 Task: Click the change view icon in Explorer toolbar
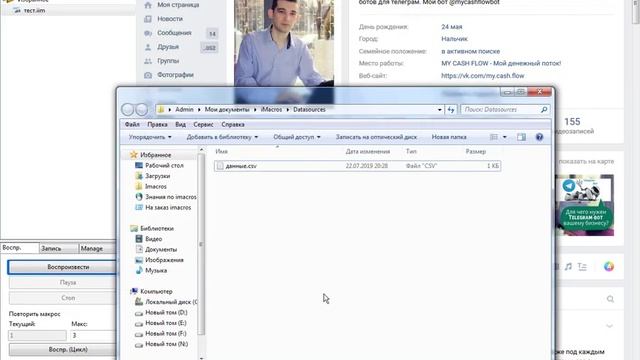[494, 137]
